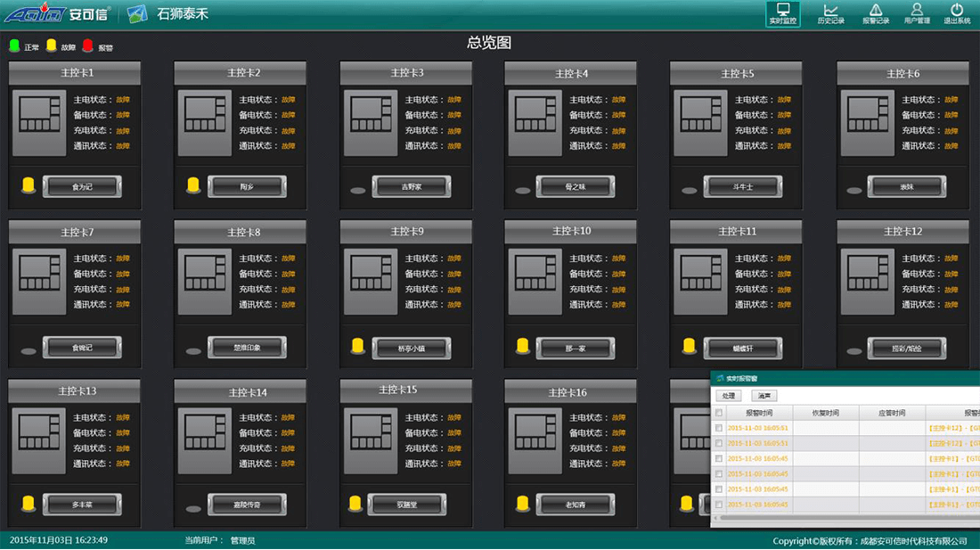Click the 退出系统 power icon
Image resolution: width=980 pixels, height=550 pixels.
point(957,13)
